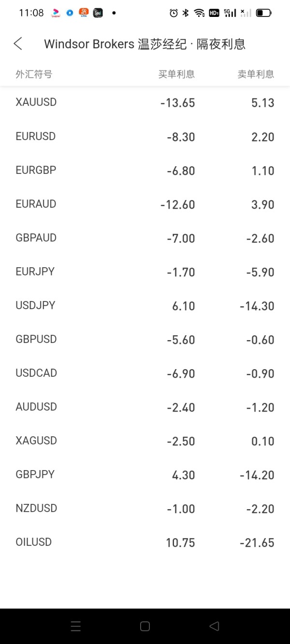Image resolution: width=290 pixels, height=644 pixels.
Task: Tap the XAGUSD sell swap value 0.10
Action: coord(263,441)
